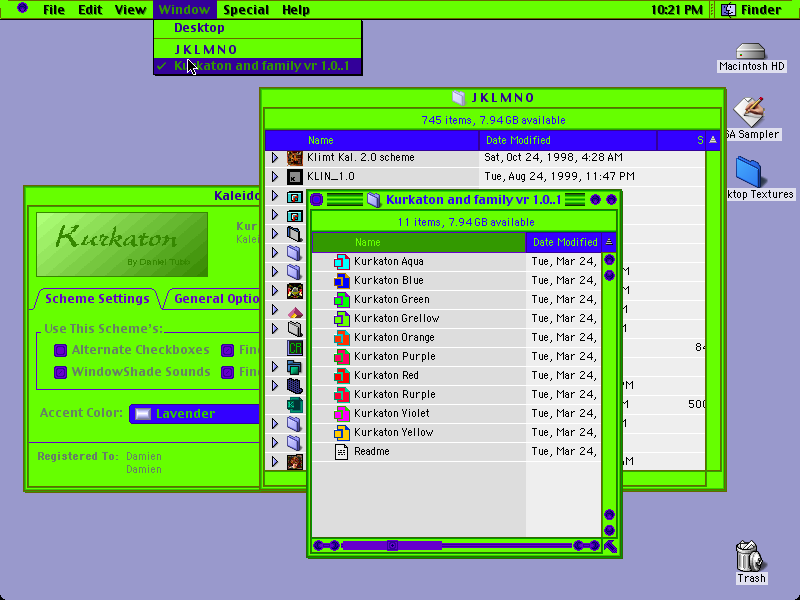Click the Kurkaton Purple scheme icon
Screen dimensions: 800x600
tap(341, 357)
